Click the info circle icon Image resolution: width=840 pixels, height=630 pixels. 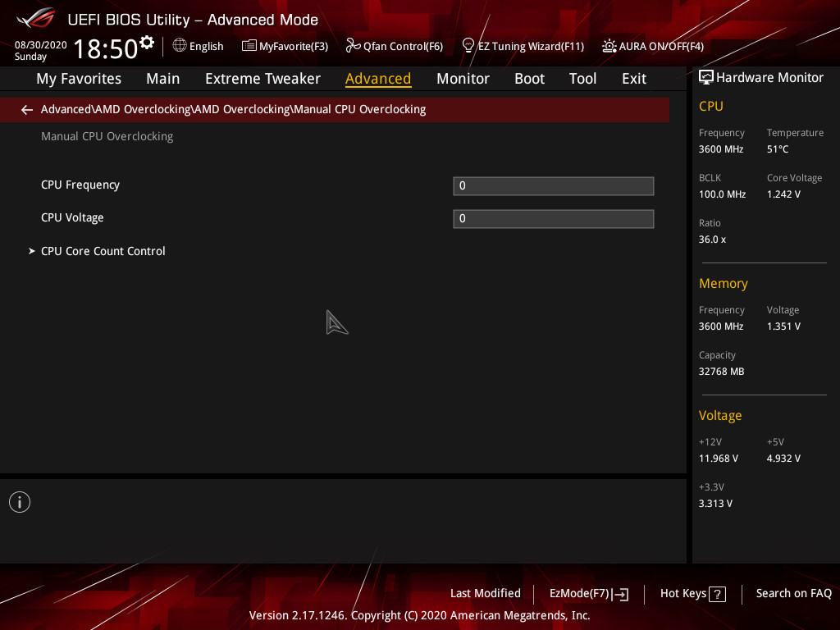[20, 502]
